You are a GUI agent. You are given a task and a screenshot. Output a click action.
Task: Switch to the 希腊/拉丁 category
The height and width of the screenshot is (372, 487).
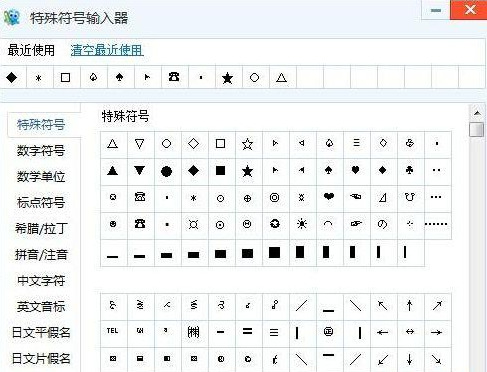(41, 229)
